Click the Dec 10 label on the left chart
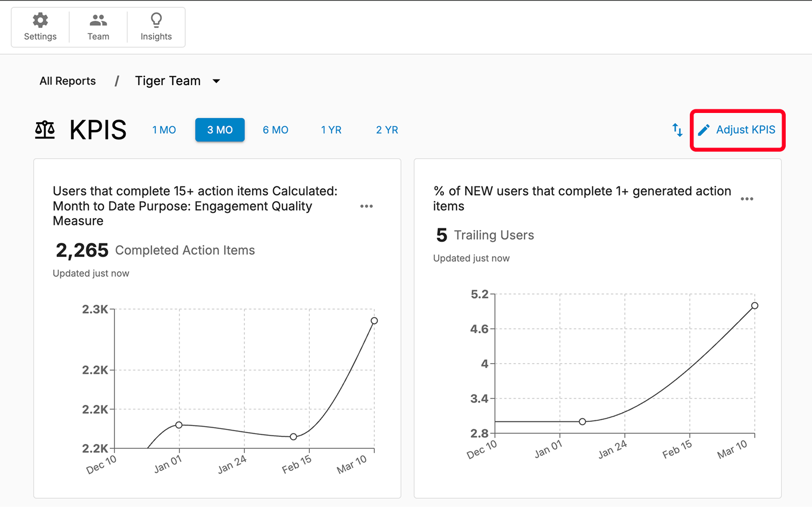The image size is (812, 507). tap(102, 464)
